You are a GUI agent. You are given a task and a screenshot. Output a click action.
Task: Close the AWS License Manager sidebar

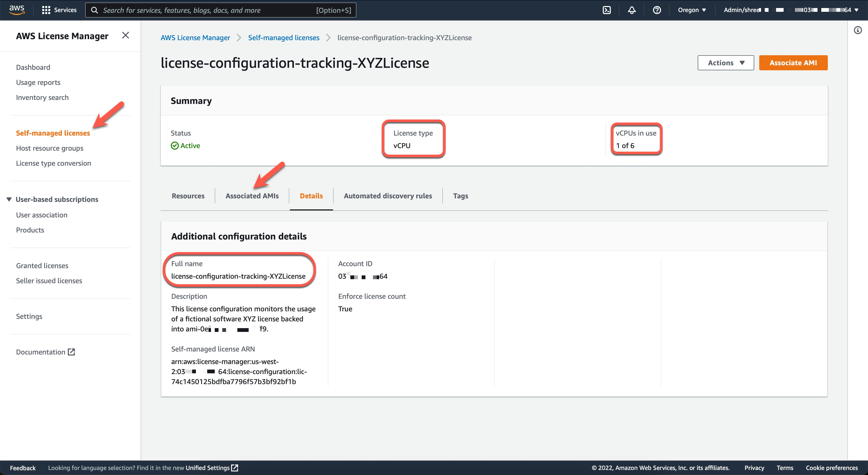[x=125, y=35]
